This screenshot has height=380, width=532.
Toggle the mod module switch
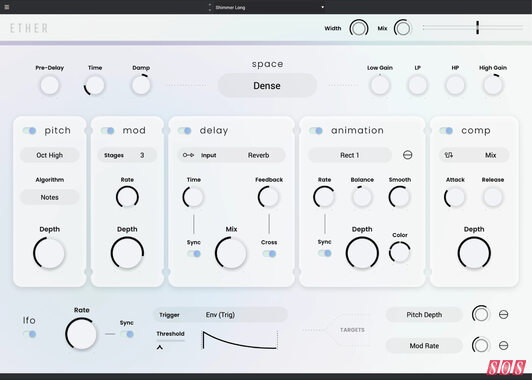pos(108,131)
